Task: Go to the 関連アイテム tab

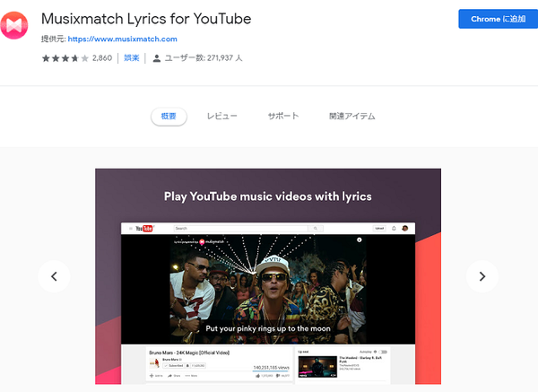Action: coord(352,116)
